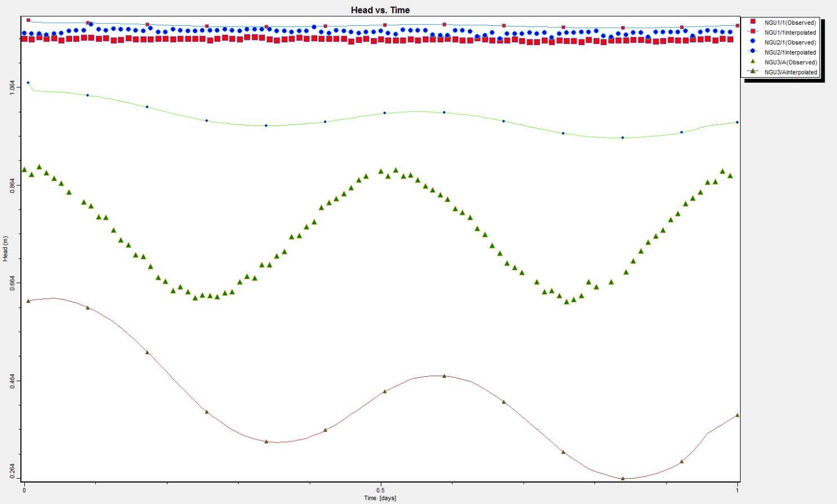
Task: Click the 0.5 X-axis tick label
Action: click(381, 490)
